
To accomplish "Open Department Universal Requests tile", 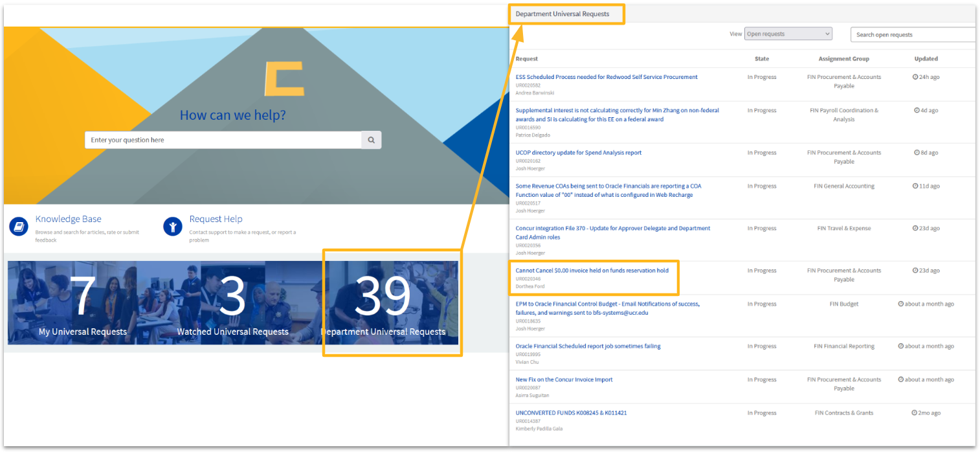I will pyautogui.click(x=383, y=303).
